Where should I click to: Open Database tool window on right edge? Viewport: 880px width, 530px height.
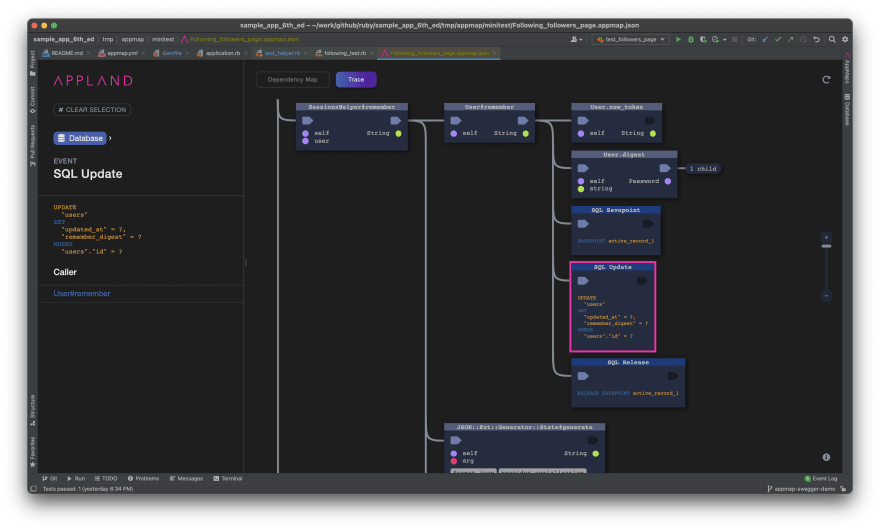847,109
